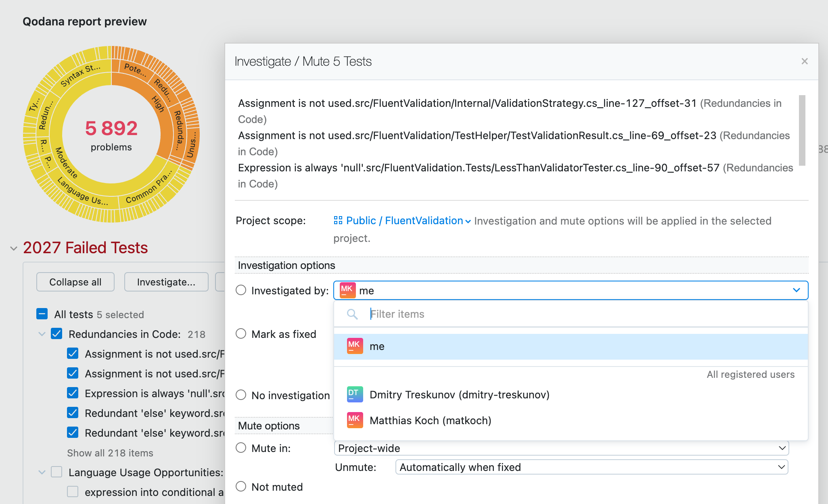
Task: Collapse the 2027 Failed Tests section
Action: [14, 248]
